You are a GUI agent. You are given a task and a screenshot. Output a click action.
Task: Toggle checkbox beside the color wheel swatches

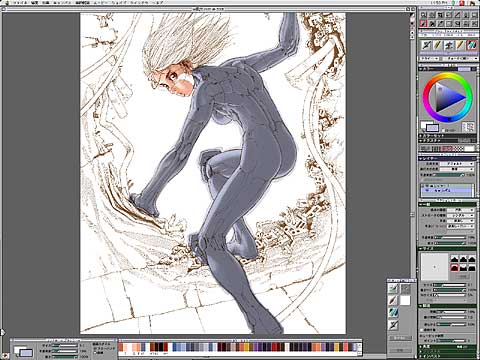(x=444, y=131)
